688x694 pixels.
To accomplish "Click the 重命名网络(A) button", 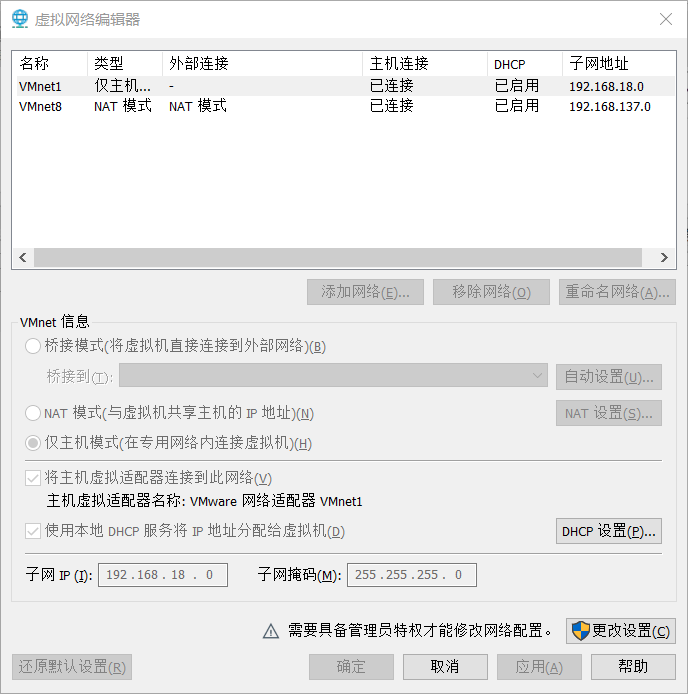I will click(617, 292).
